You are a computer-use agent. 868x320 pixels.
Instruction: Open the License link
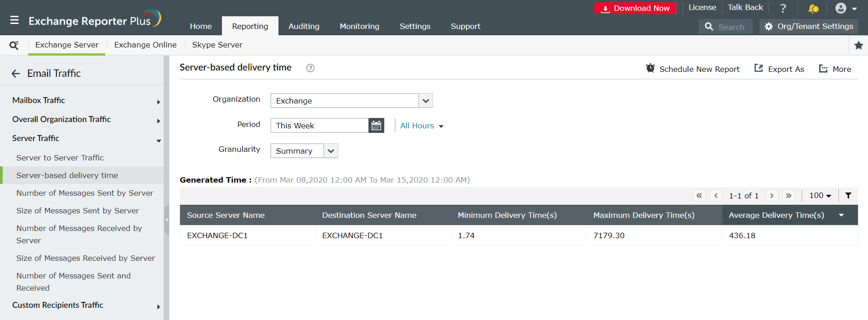[x=702, y=8]
